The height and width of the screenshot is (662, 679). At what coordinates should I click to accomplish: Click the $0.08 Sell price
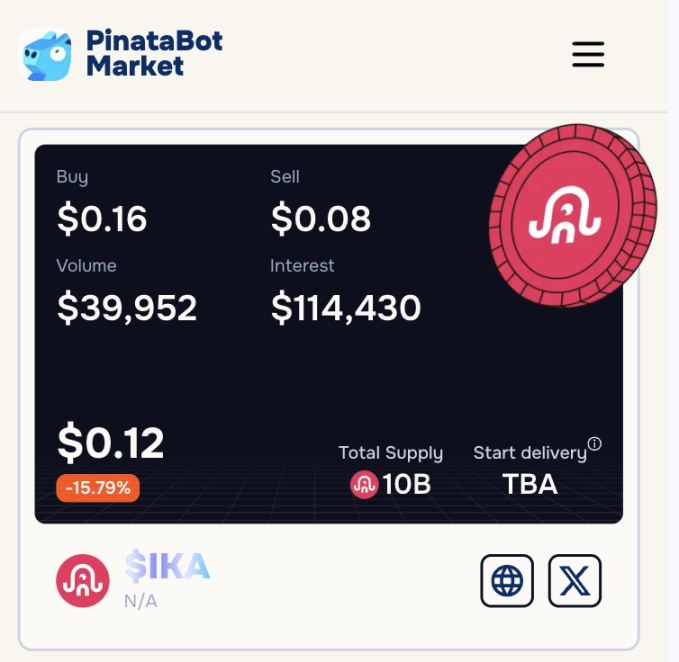(320, 219)
